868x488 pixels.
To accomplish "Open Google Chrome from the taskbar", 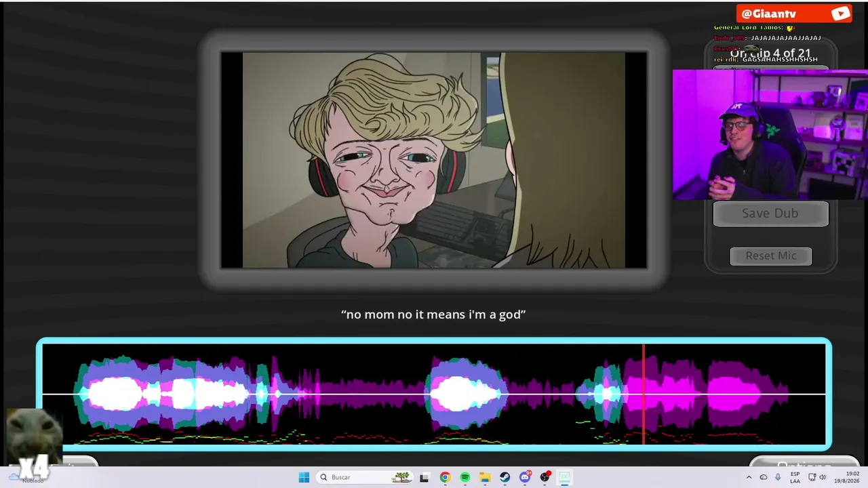I will [x=445, y=477].
